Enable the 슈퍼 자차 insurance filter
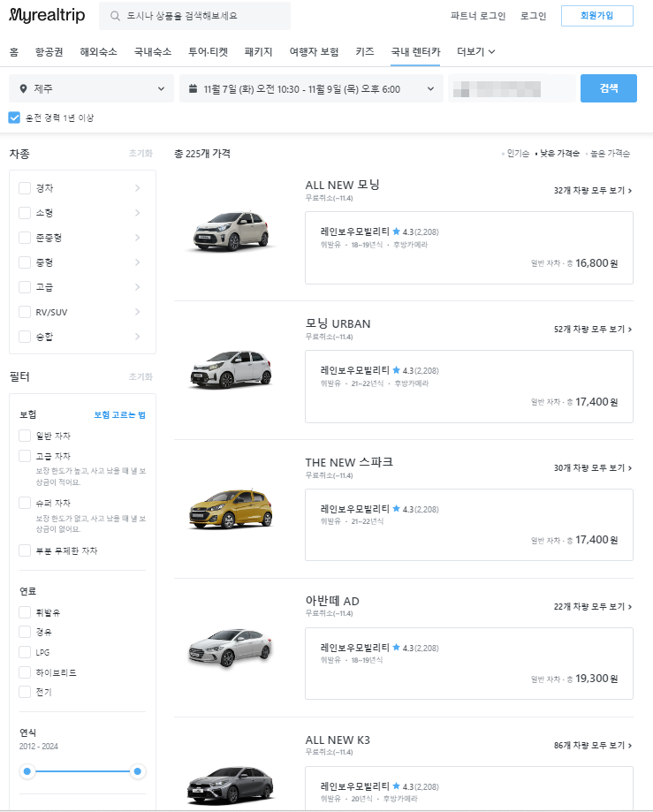 point(25,503)
